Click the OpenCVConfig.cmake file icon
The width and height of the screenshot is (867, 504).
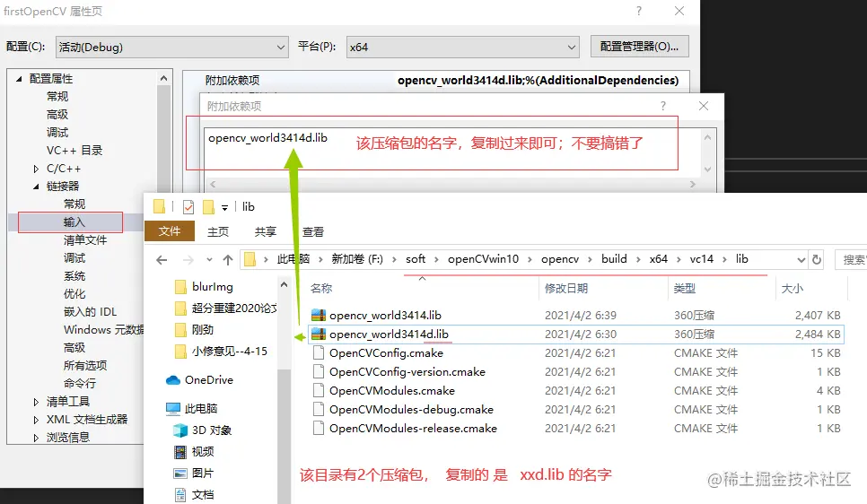pos(318,353)
